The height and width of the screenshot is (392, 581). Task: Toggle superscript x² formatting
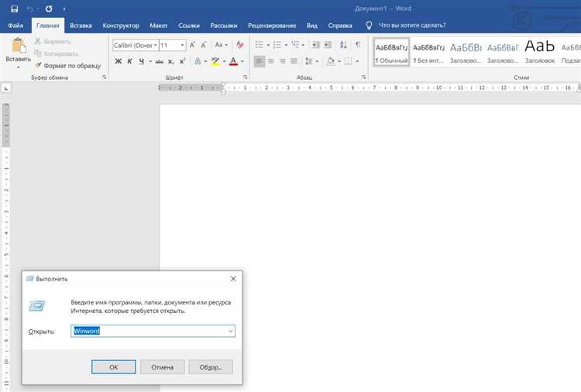(182, 61)
